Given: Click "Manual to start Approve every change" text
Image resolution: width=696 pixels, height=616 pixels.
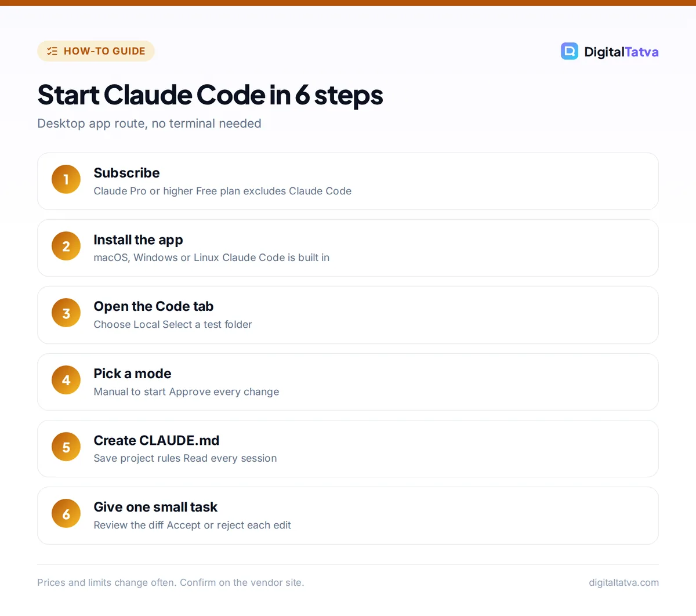Looking at the screenshot, I should click(186, 392).
